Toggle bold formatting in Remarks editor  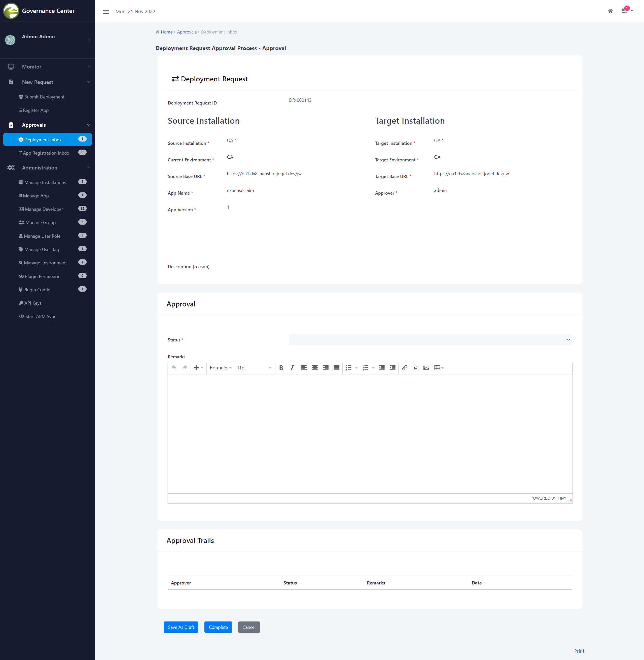281,368
